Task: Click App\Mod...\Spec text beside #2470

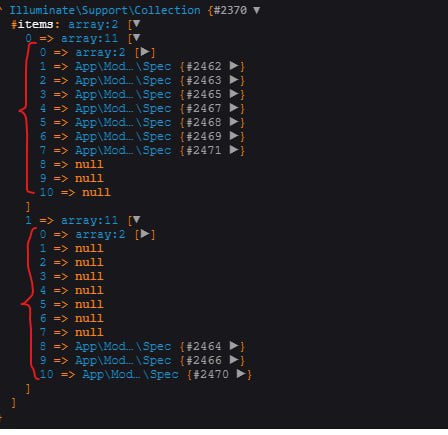Action: [131, 374]
